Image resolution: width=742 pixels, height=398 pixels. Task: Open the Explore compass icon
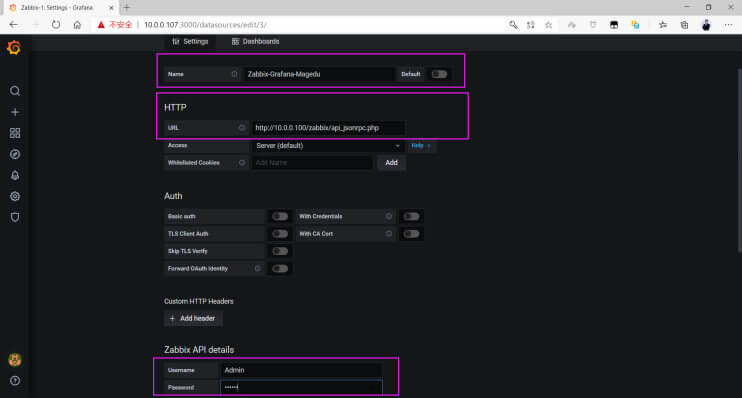[15, 154]
